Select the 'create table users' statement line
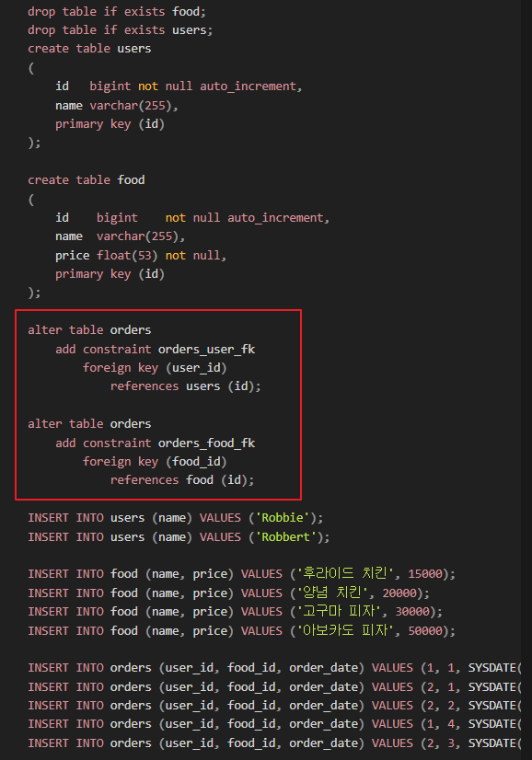This screenshot has height=760, width=532. pos(89,49)
